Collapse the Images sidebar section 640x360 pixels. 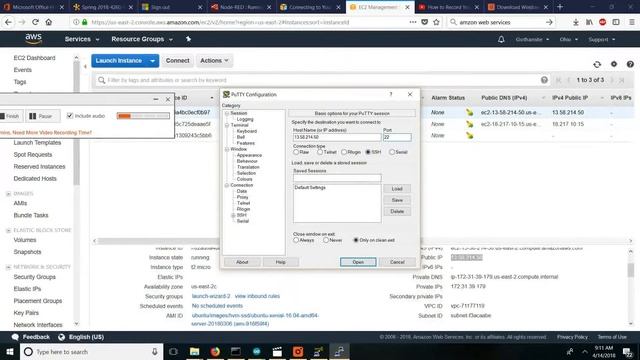pyautogui.click(x=9, y=194)
